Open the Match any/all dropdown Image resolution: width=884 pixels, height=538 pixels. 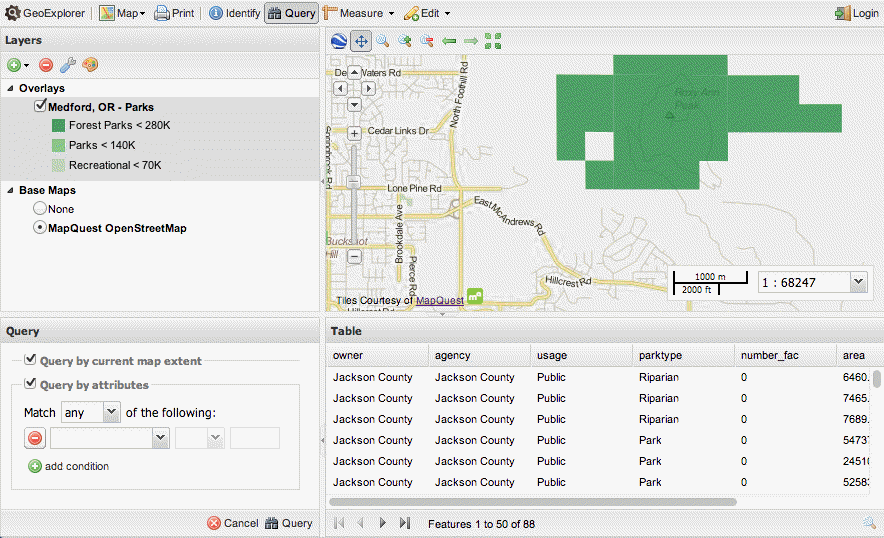tap(111, 412)
